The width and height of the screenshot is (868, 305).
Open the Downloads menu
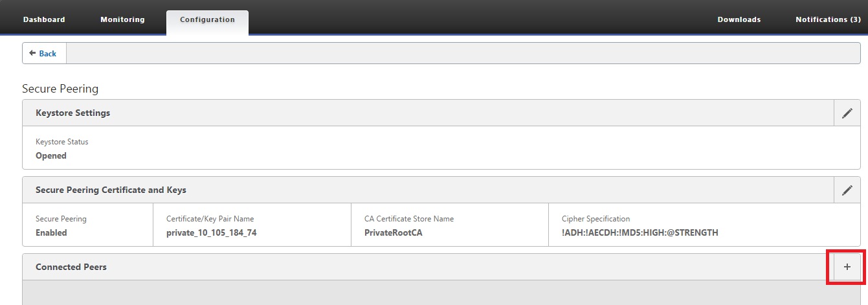739,19
